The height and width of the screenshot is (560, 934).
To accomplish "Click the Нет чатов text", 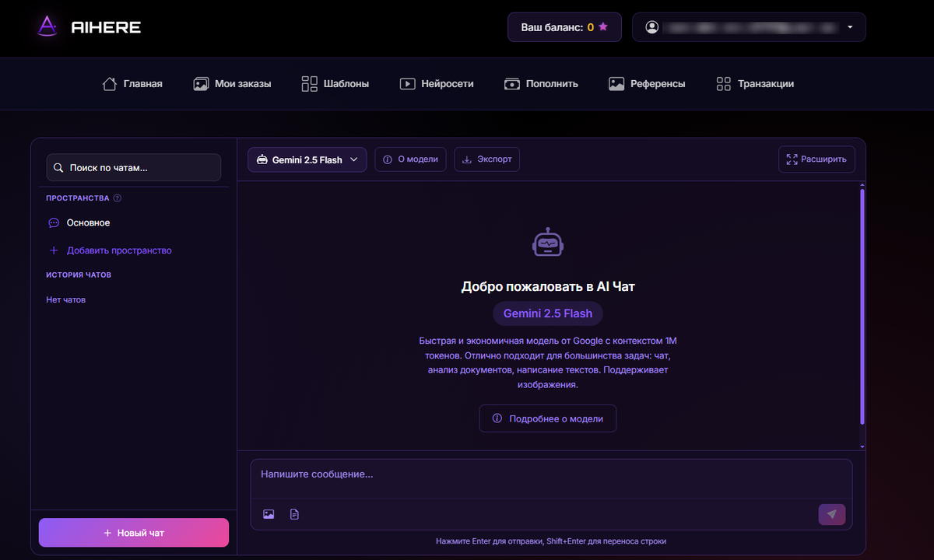I will tap(66, 299).
